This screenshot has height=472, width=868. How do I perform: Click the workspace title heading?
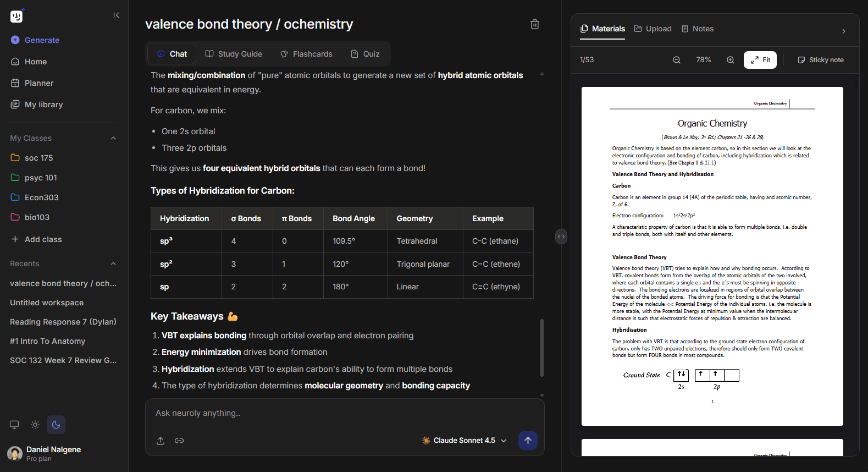(249, 24)
